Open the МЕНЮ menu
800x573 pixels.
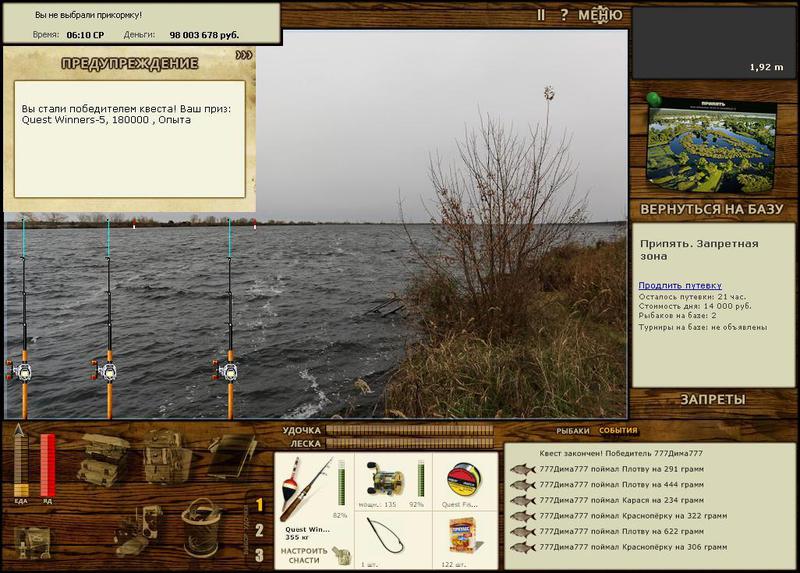[x=601, y=15]
